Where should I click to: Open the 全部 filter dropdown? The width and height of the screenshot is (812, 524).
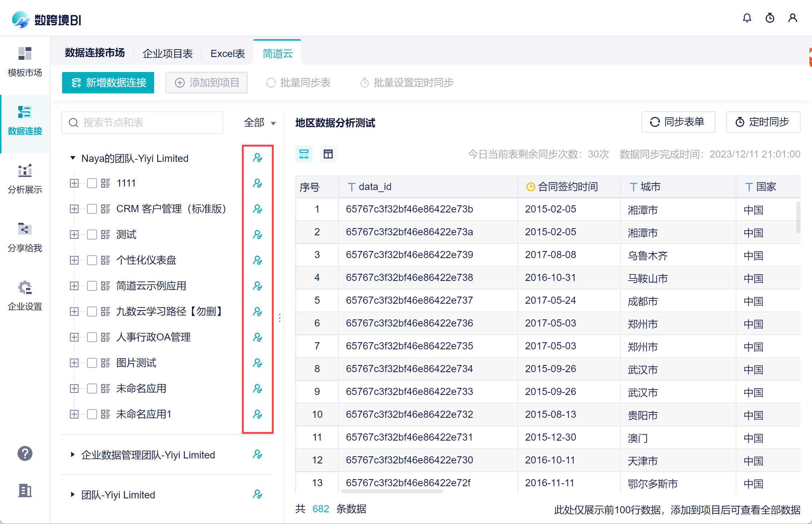[x=260, y=123]
